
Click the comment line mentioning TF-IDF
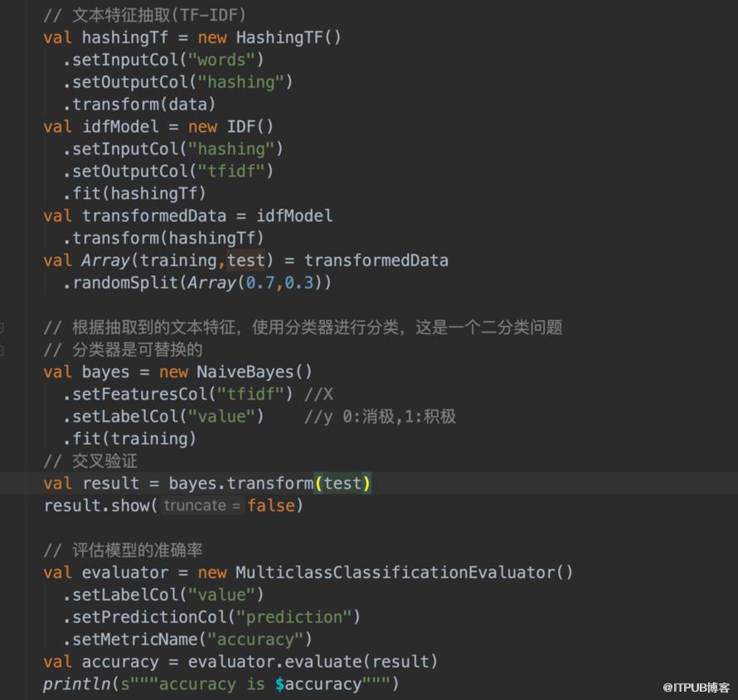coord(145,15)
